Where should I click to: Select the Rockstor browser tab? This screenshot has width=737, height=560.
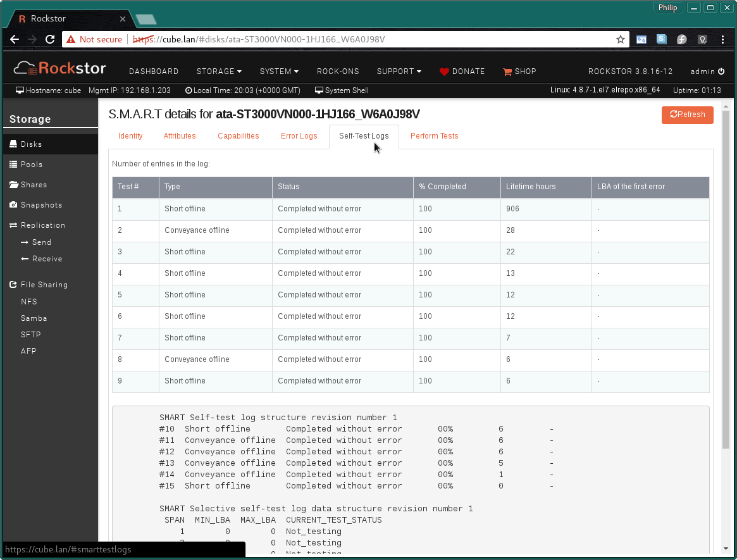tap(70, 19)
